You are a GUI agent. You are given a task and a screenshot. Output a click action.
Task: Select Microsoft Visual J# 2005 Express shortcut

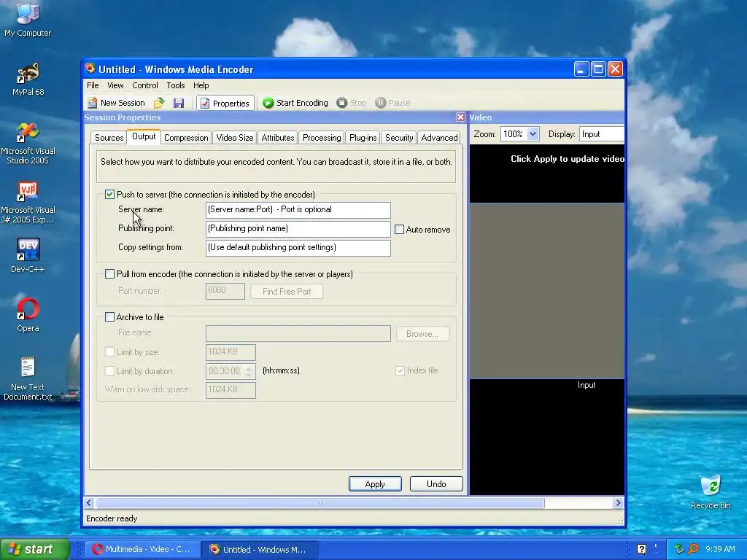tap(28, 203)
